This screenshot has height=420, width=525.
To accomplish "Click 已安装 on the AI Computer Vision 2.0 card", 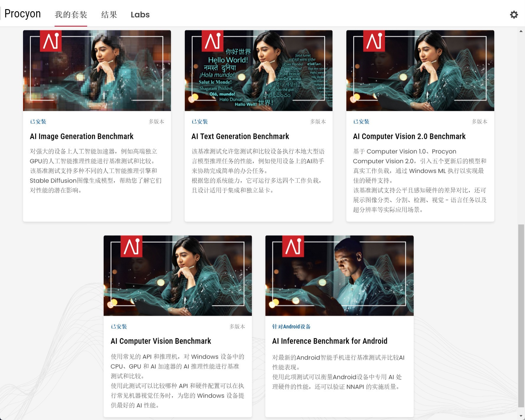I will click(361, 122).
